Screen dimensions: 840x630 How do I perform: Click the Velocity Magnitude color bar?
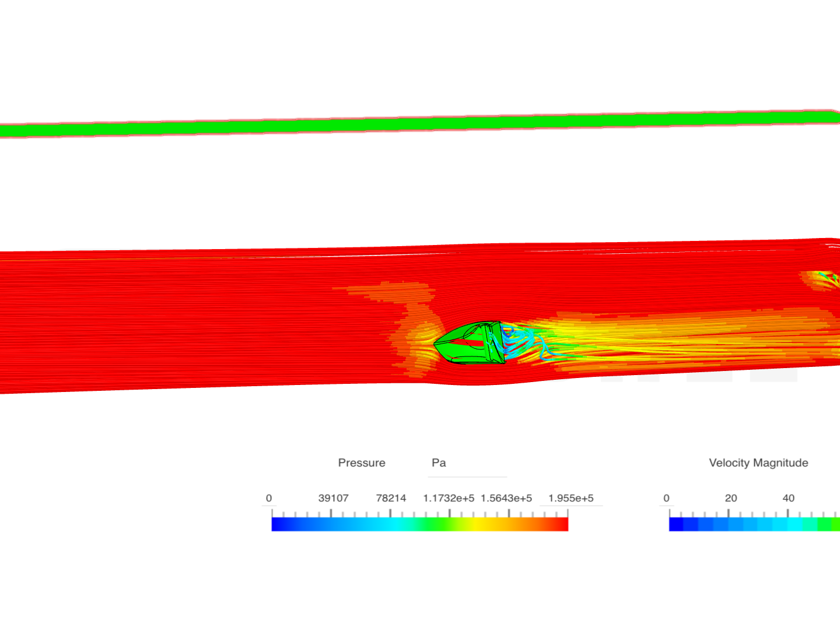point(754,524)
